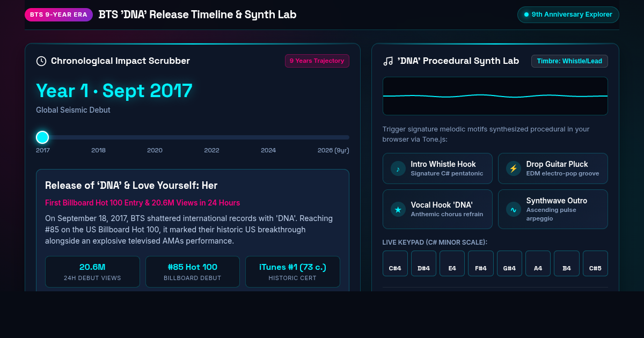
Task: Jump to the 2024 timeline label
Action: (268, 150)
